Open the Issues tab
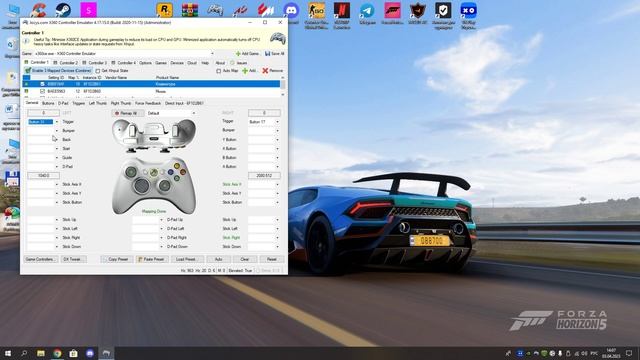This screenshot has width=640, height=360. point(239,63)
